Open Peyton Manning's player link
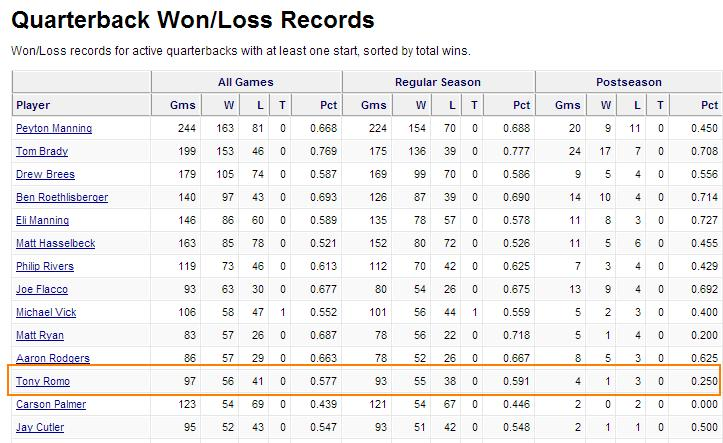 [54, 128]
